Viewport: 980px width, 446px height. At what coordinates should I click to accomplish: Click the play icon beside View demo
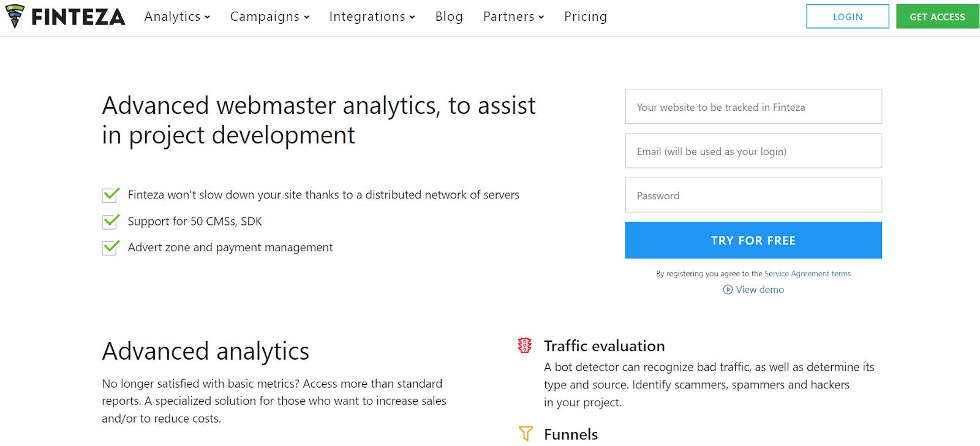tap(728, 290)
